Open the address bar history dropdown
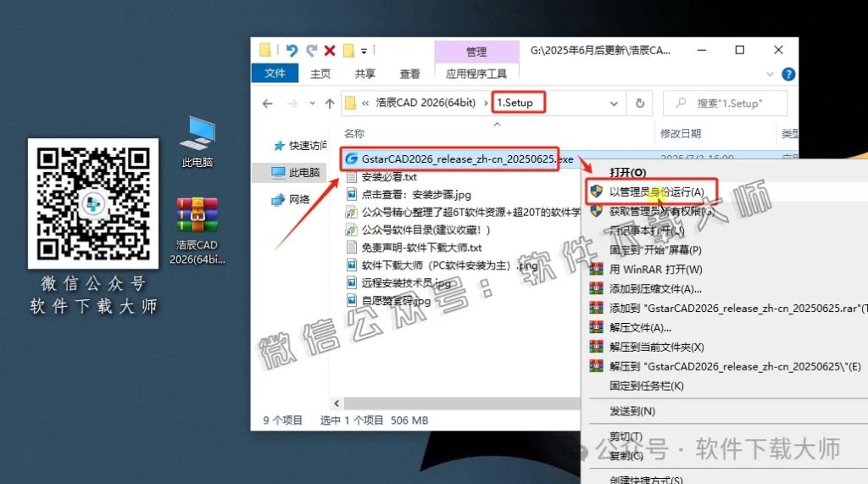868x484 pixels. point(614,103)
